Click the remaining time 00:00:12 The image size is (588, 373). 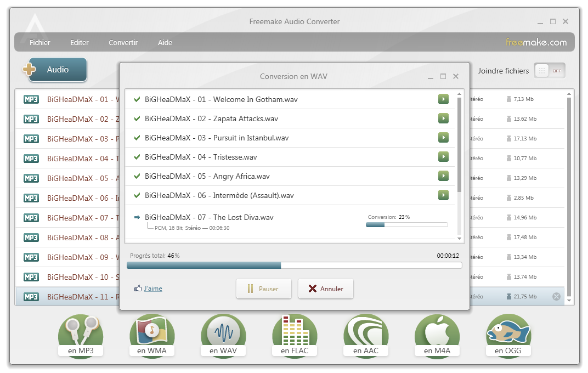[448, 256]
